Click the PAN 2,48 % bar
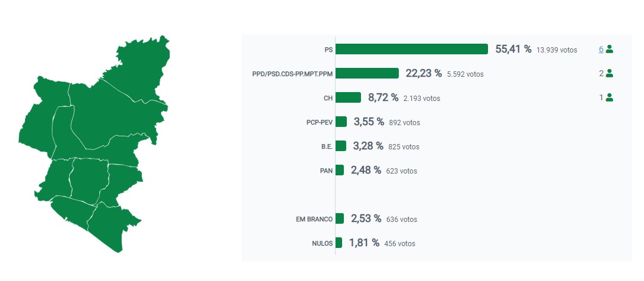This screenshot has width=644, height=281. (340, 170)
